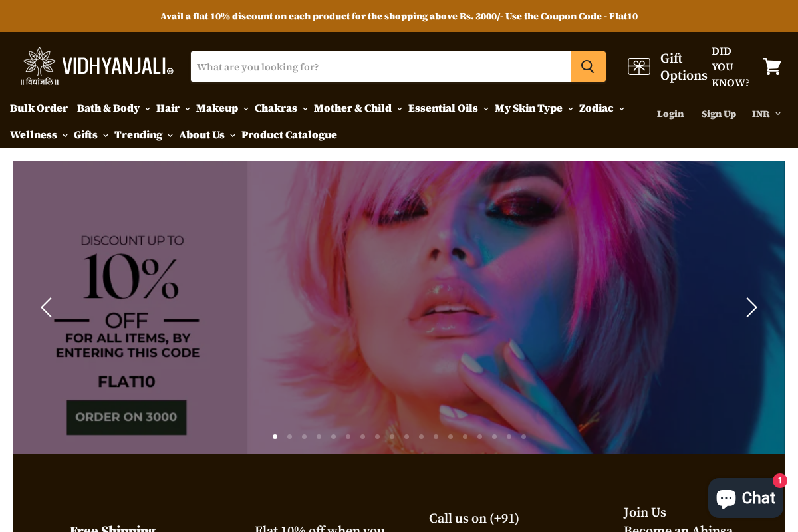This screenshot has height=532, width=798.
Task: Click the search input field
Action: (x=380, y=66)
